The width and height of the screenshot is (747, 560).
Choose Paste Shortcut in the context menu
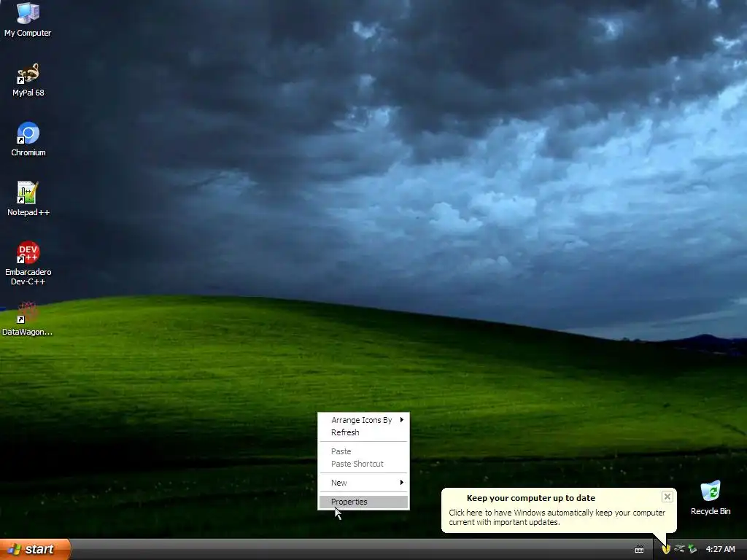[x=363, y=463]
